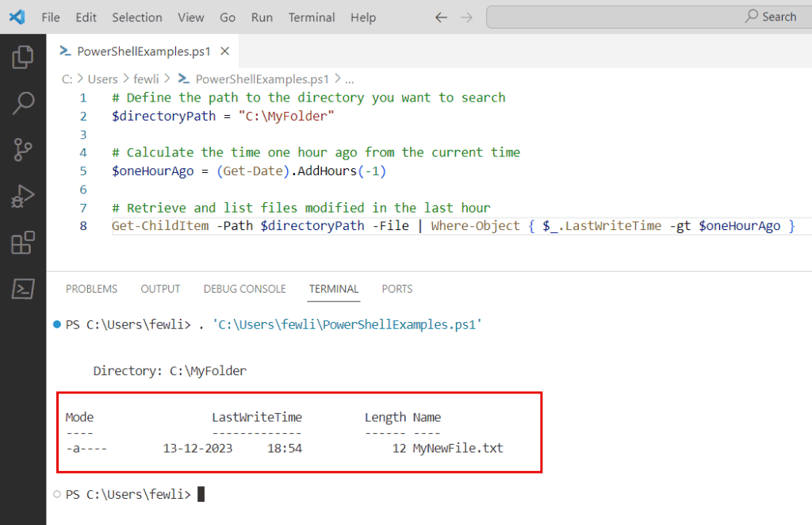Click line number 8 in gutter
The image size is (812, 525).
pos(82,226)
